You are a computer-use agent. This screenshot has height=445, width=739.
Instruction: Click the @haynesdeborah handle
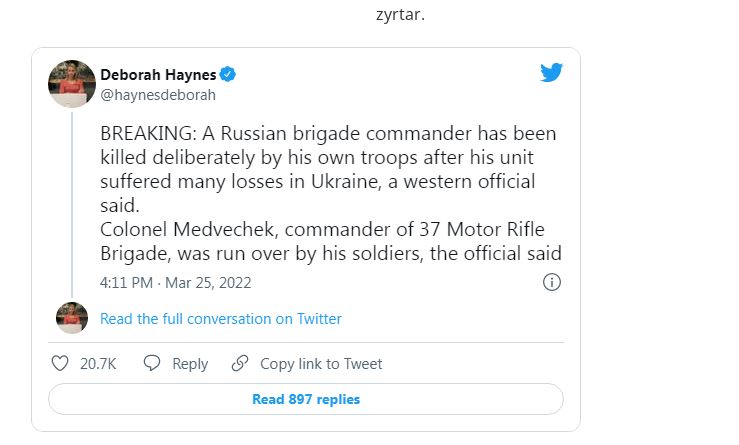tap(158, 95)
